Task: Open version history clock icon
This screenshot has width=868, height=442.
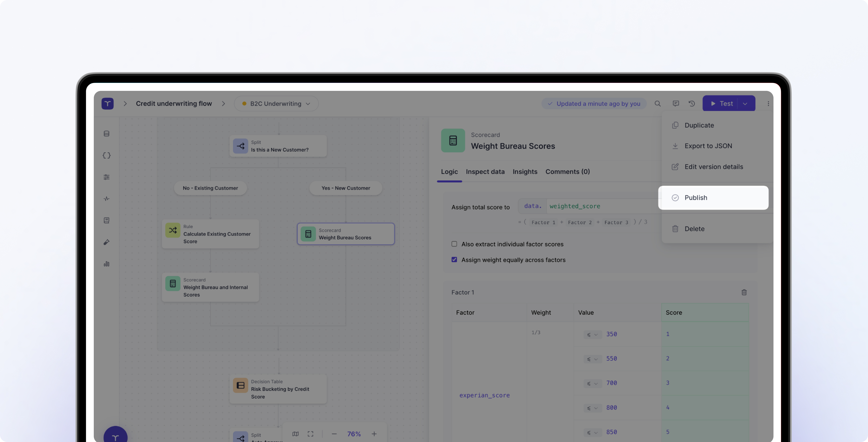Action: (692, 104)
